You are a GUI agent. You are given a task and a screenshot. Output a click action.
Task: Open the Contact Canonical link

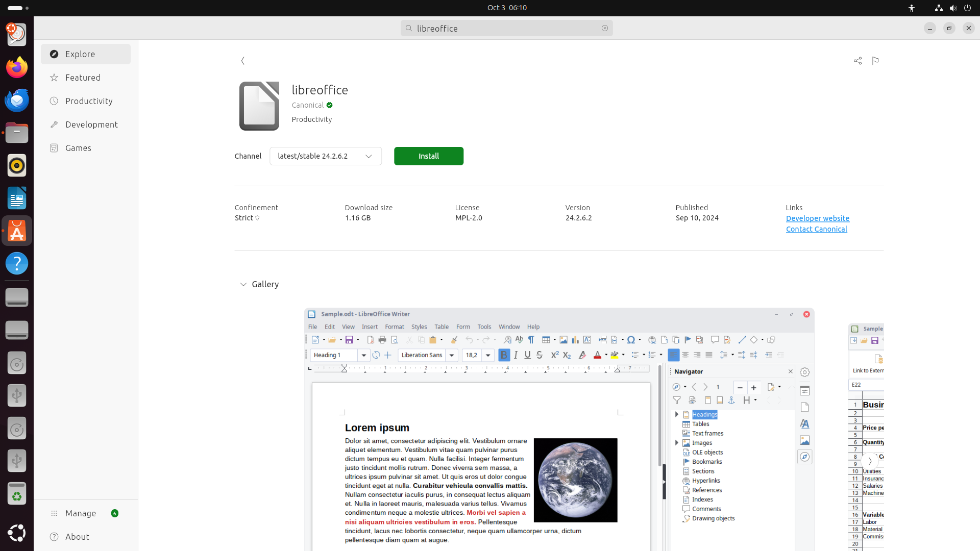(817, 229)
